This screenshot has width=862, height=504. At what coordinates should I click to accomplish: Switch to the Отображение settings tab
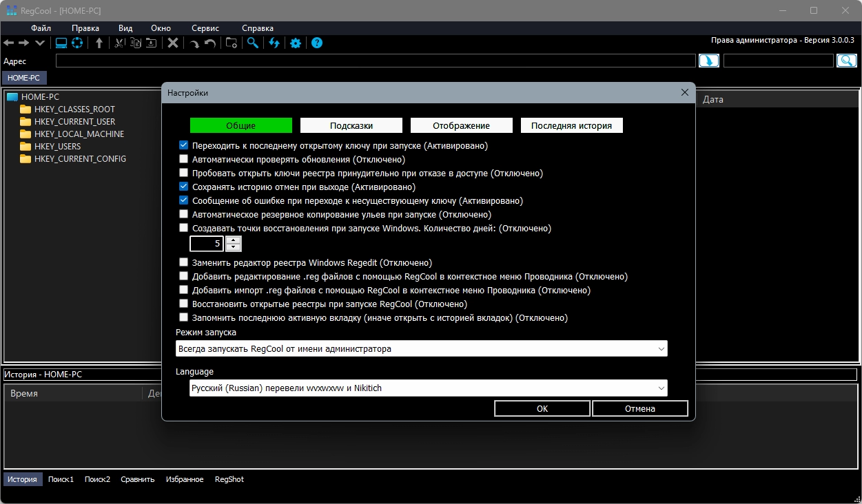tap(461, 125)
